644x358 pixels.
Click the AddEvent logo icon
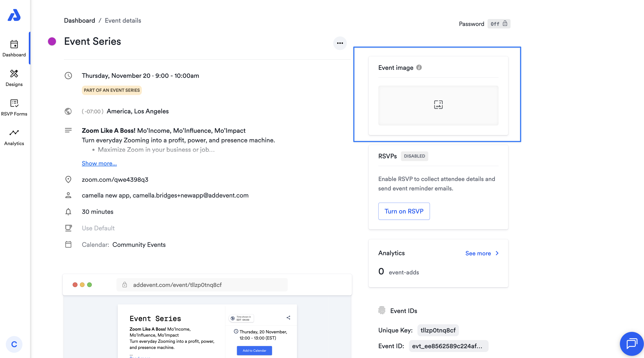click(14, 15)
